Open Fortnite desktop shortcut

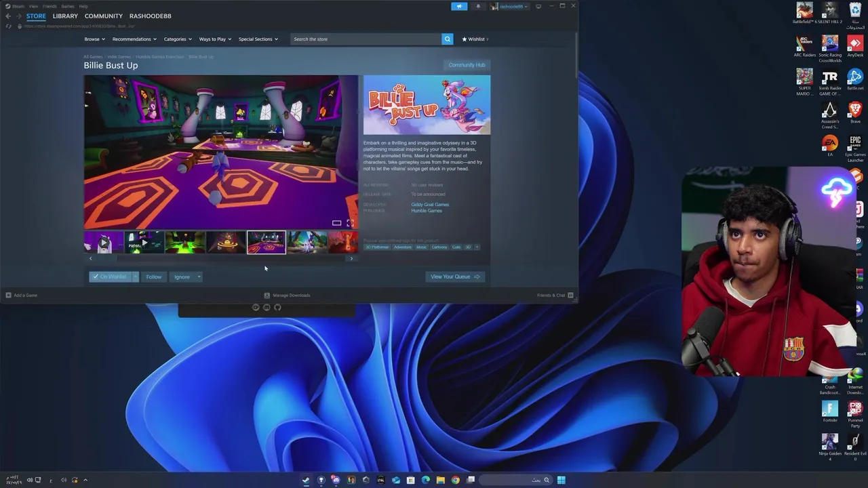point(830,412)
